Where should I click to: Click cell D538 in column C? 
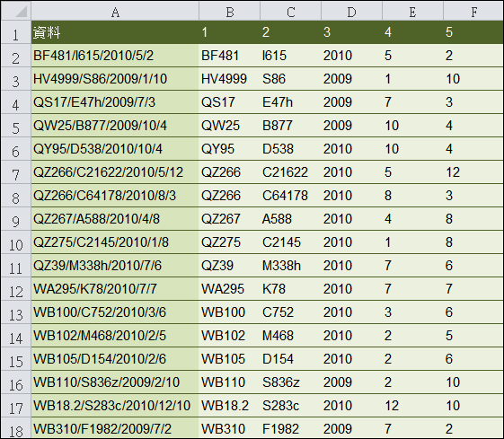pos(290,149)
